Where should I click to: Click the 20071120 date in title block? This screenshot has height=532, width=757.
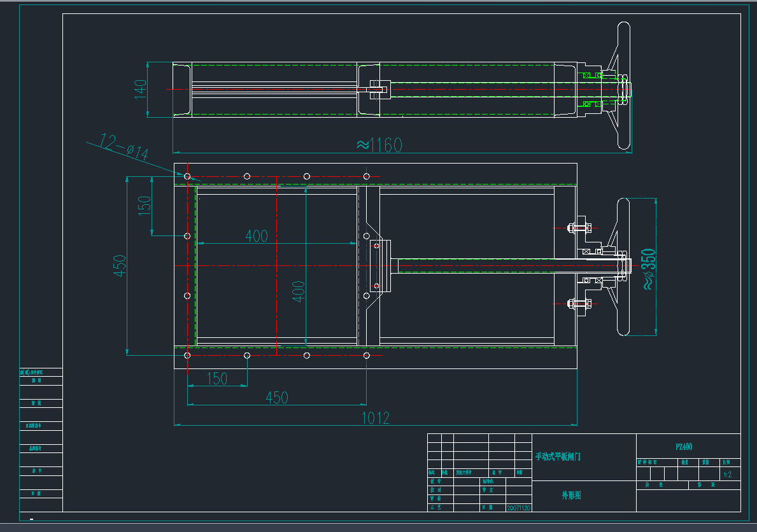point(518,508)
